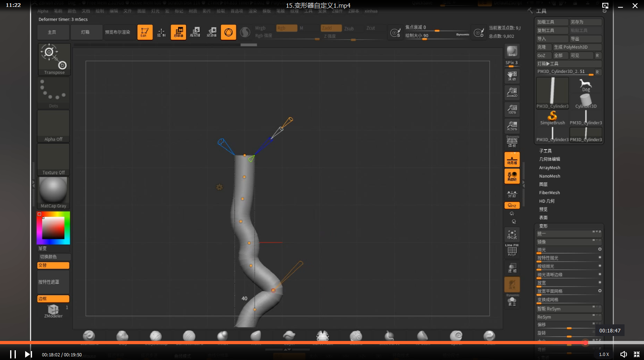Enable Zcut mode
Image resolution: width=644 pixels, height=360 pixels.
coord(371,28)
